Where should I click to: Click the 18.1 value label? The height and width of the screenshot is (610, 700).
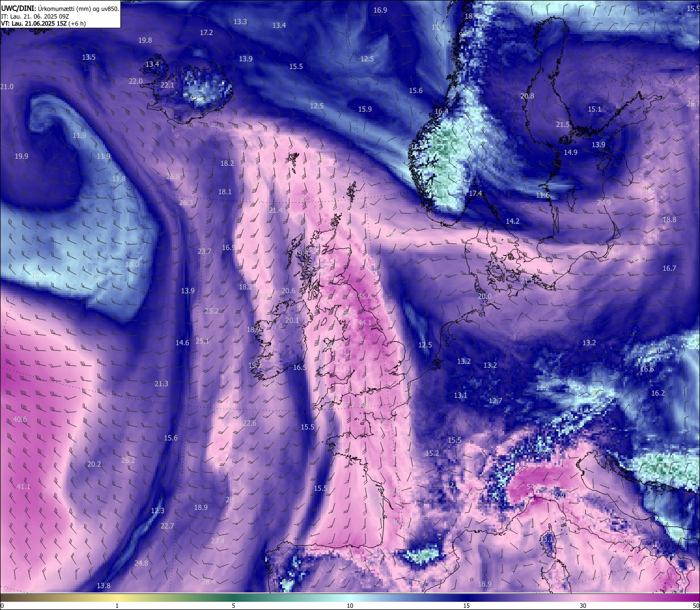point(225,192)
